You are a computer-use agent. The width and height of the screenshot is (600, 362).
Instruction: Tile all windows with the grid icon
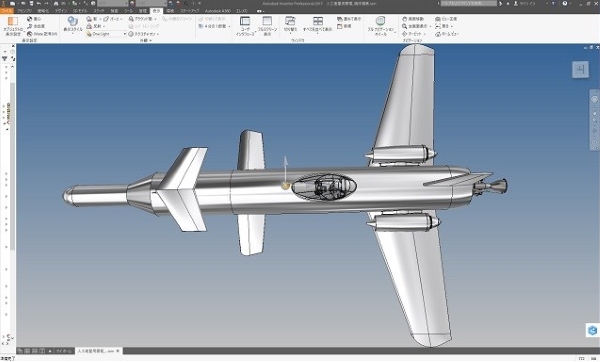point(318,21)
